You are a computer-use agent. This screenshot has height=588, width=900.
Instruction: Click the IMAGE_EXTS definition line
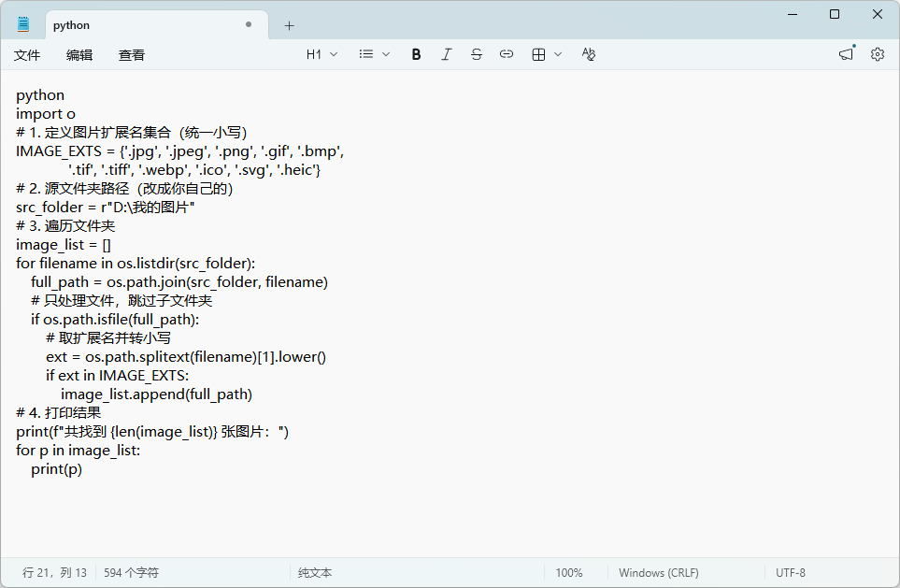click(179, 151)
